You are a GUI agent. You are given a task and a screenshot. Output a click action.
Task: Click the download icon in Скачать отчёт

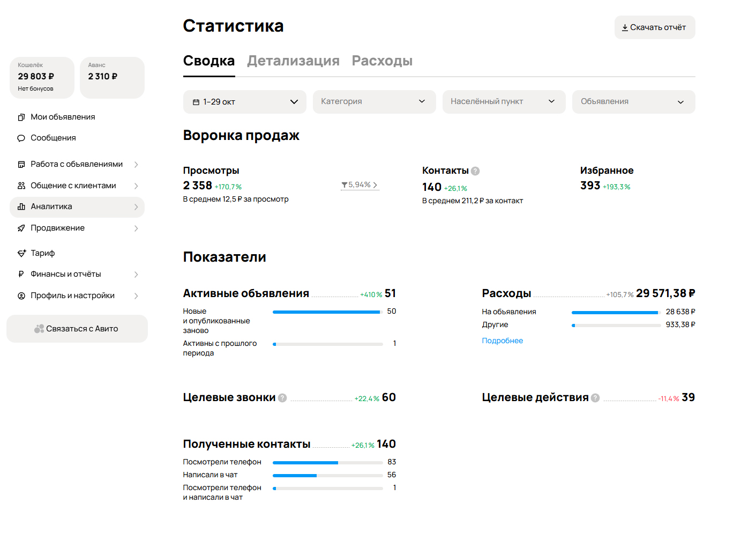coord(625,27)
